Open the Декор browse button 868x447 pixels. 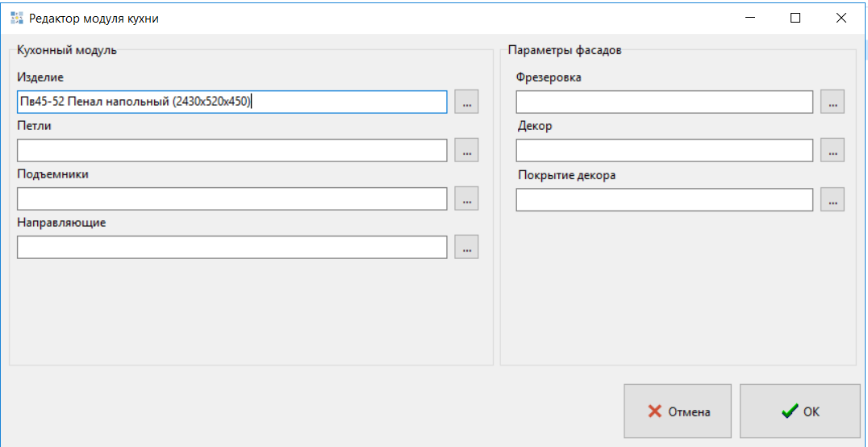coord(833,150)
